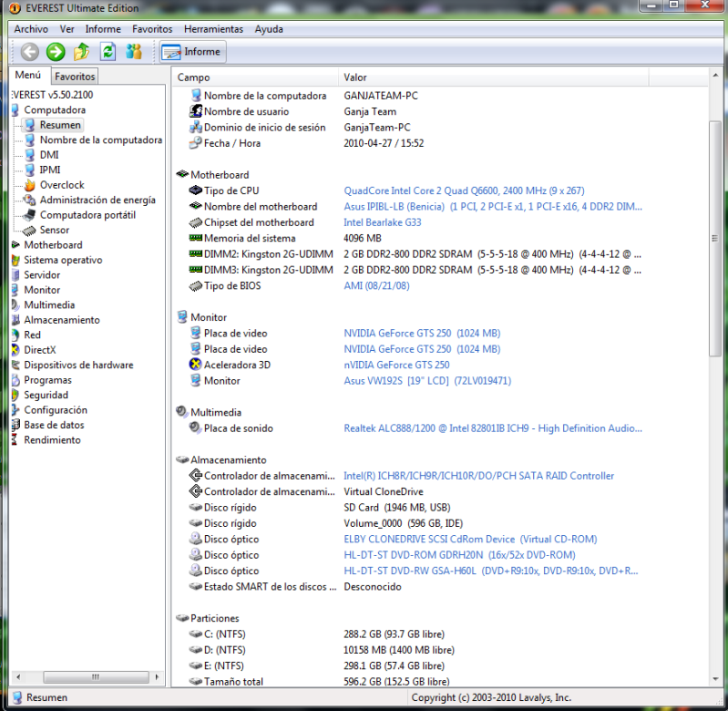
Task: Click the Configuración tree icon
Action: click(15, 410)
